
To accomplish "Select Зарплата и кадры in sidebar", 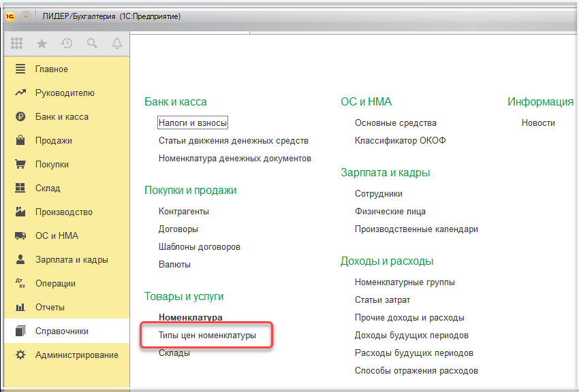I will (67, 259).
